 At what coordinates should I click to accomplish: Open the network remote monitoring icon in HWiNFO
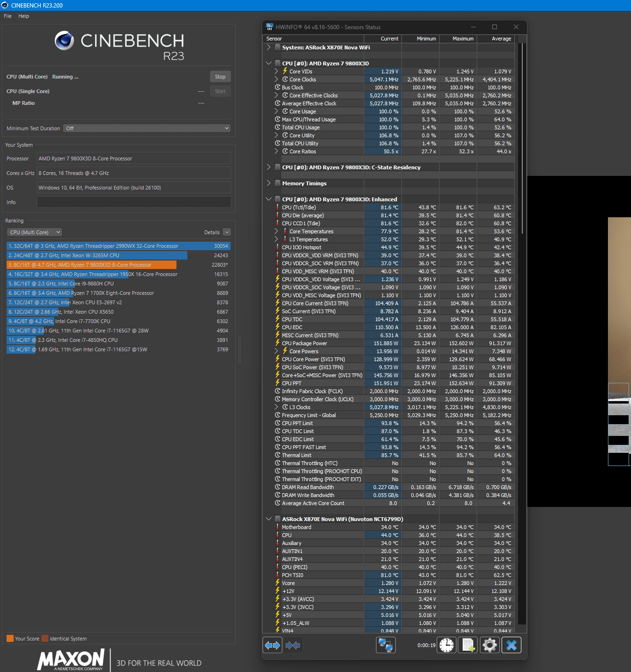pyautogui.click(x=386, y=645)
